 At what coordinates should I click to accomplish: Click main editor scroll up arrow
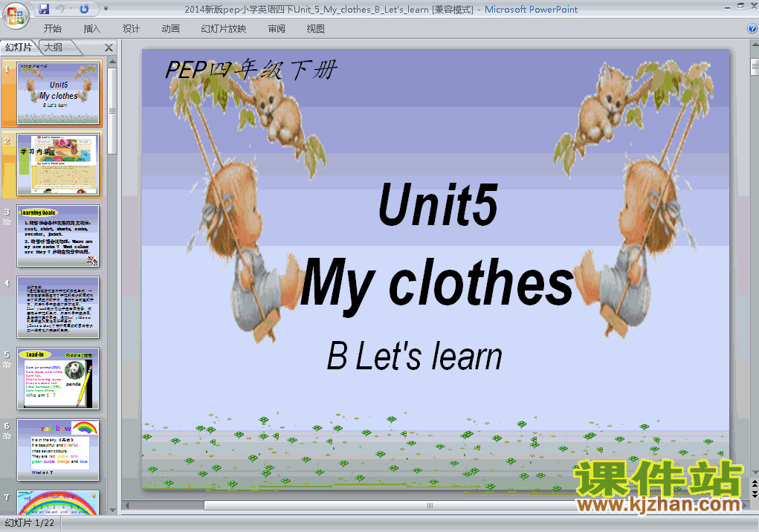click(755, 45)
